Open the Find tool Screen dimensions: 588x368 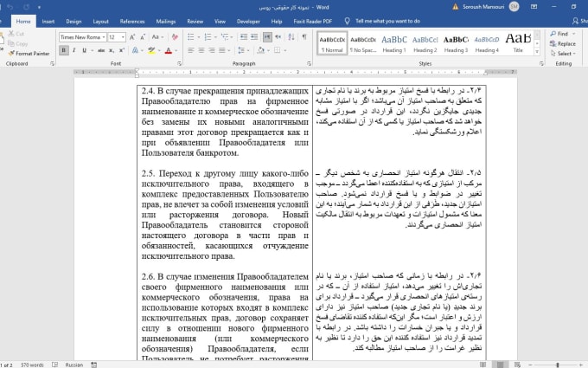point(559,34)
